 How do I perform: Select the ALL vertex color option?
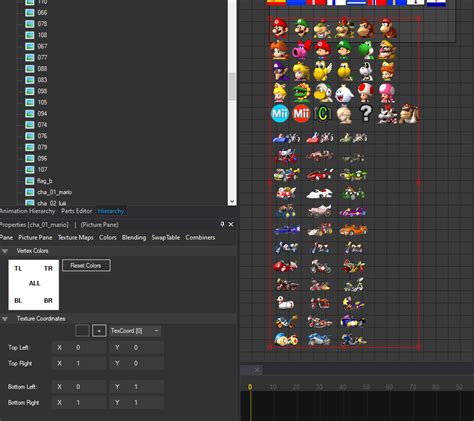[x=34, y=283]
